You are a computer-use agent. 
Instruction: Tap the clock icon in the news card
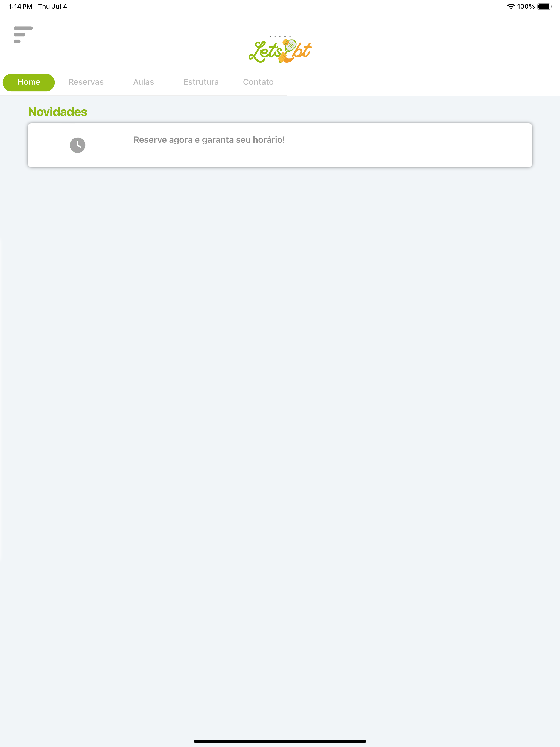pyautogui.click(x=78, y=145)
